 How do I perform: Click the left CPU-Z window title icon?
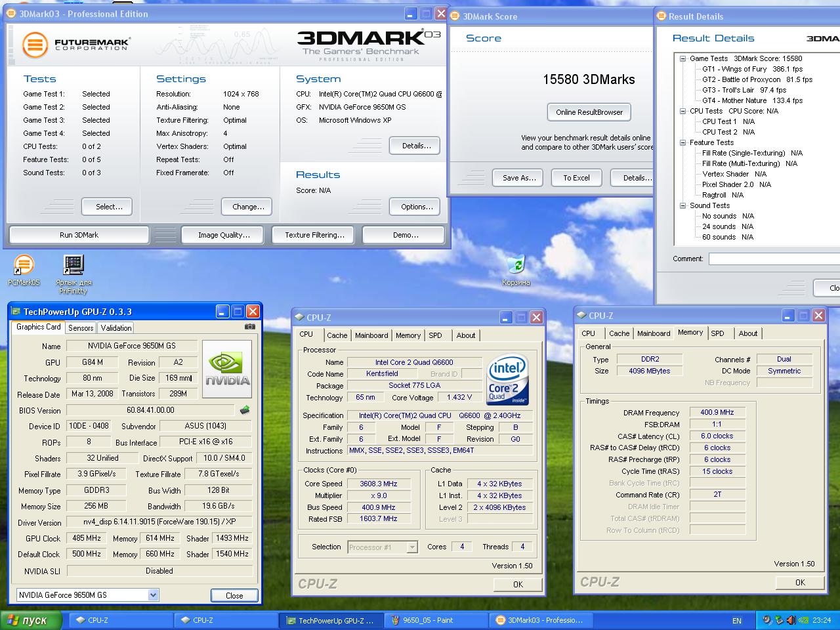click(299, 318)
